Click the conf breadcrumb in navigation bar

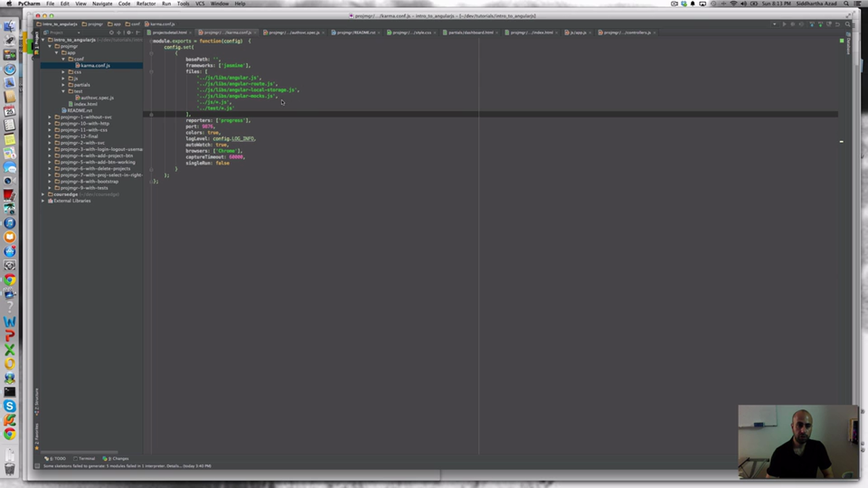(134, 24)
